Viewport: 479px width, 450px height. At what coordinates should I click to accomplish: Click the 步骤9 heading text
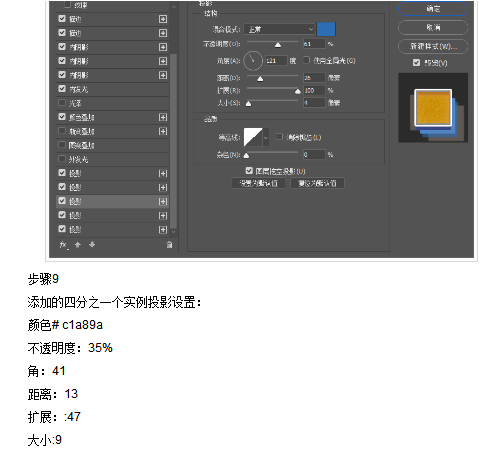(x=43, y=279)
